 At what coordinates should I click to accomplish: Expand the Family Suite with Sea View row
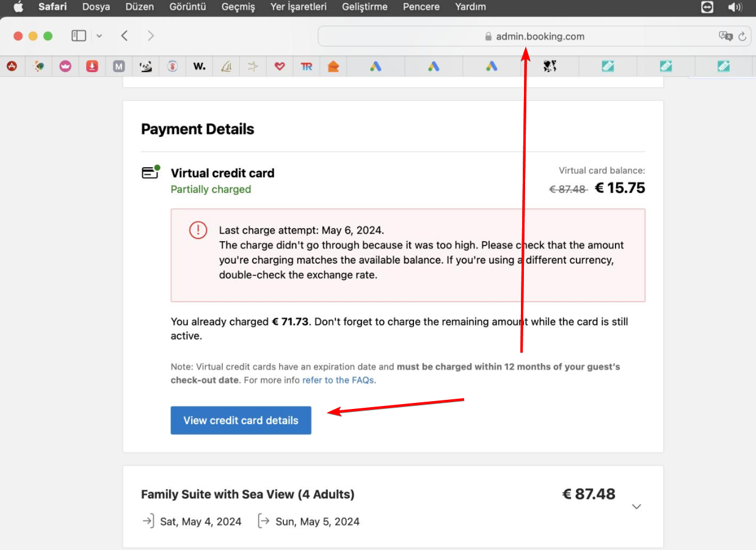pos(636,507)
